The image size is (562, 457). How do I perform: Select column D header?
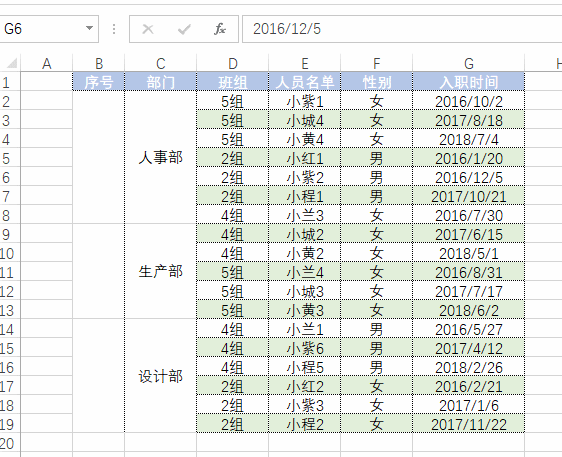coord(233,64)
